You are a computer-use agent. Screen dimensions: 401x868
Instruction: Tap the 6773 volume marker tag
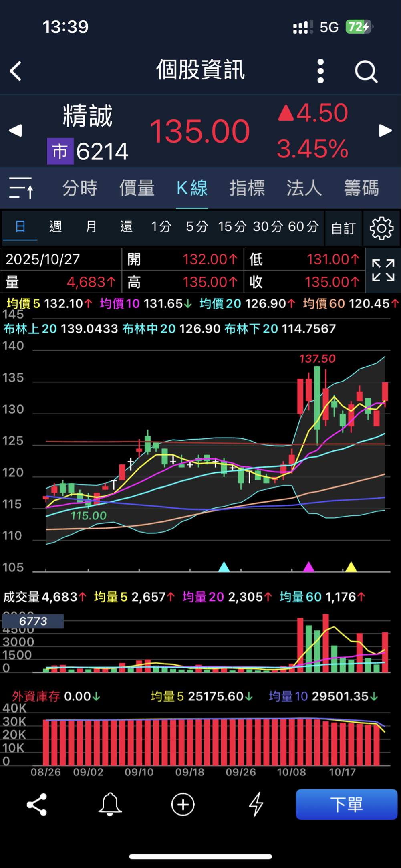point(33,621)
